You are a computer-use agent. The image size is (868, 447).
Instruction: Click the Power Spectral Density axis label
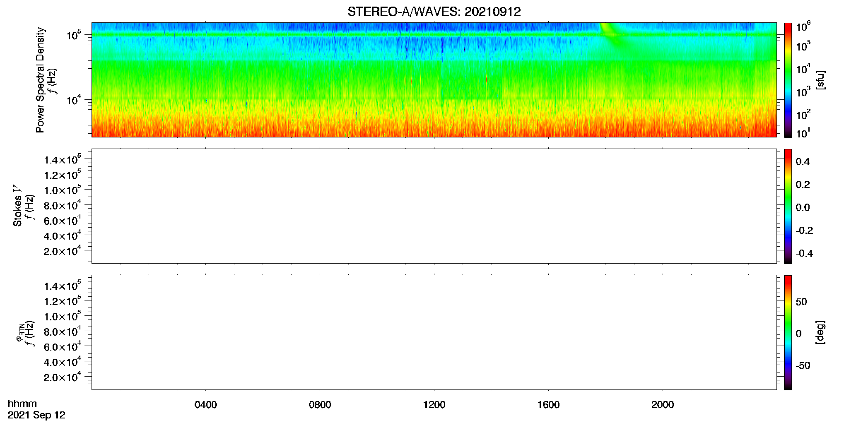[40, 80]
